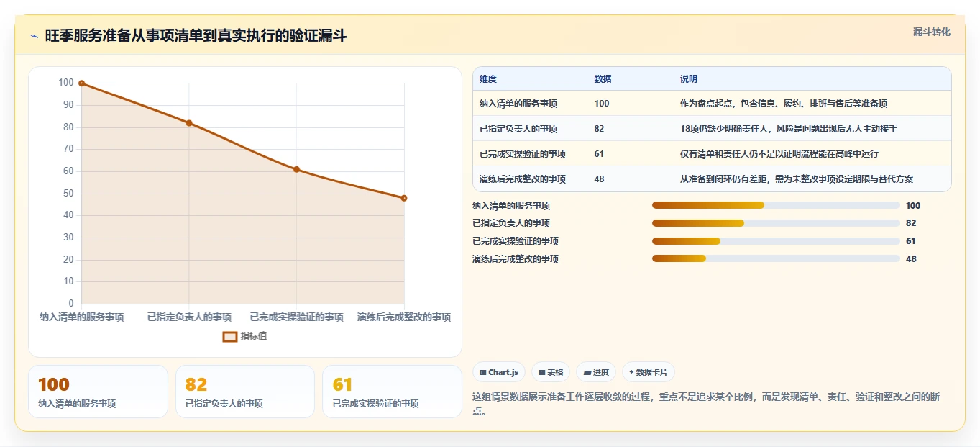Open the data card showing 61

pyautogui.click(x=392, y=392)
